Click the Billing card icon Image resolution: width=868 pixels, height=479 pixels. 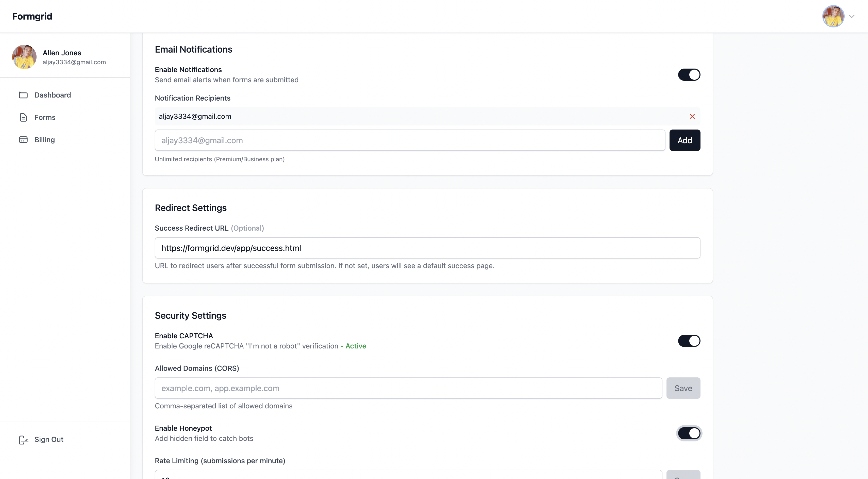click(23, 139)
